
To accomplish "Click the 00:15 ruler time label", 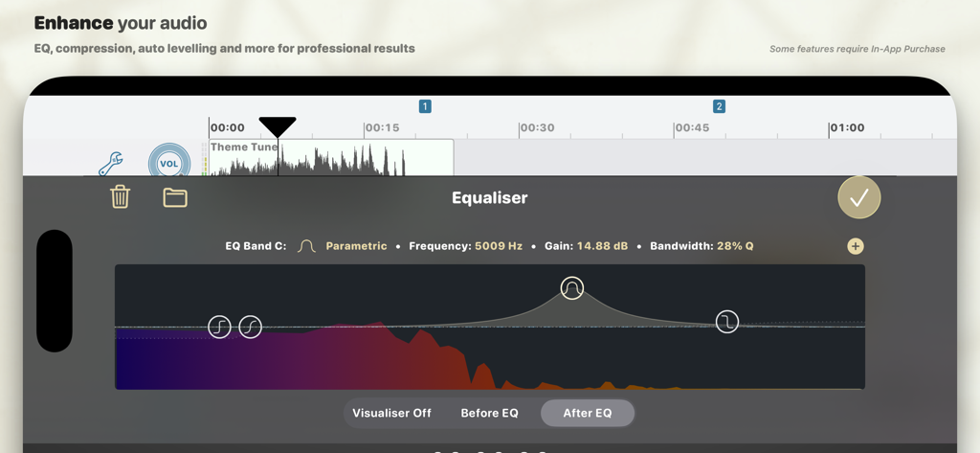I will 383,127.
